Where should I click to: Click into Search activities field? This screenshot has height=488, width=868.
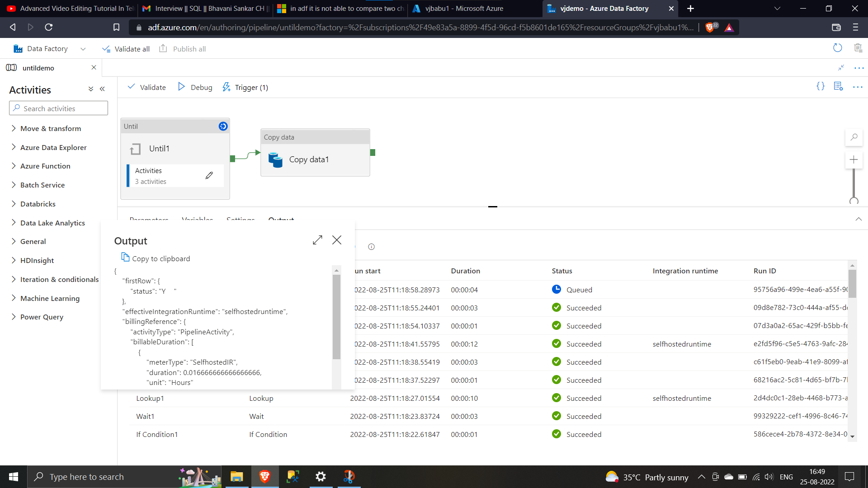[x=58, y=108]
